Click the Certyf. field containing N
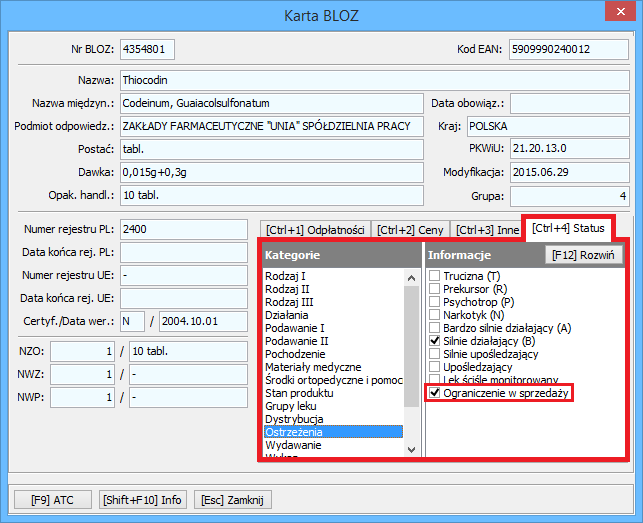This screenshot has height=523, width=643. [132, 321]
